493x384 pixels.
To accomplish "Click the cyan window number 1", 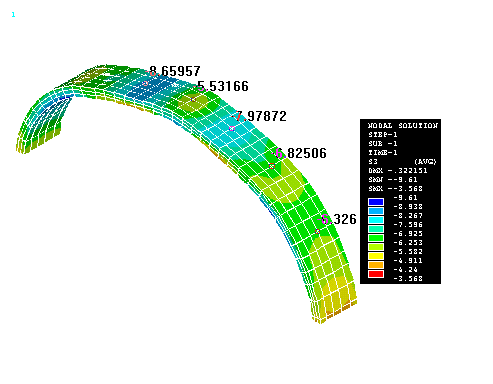I will click(13, 15).
